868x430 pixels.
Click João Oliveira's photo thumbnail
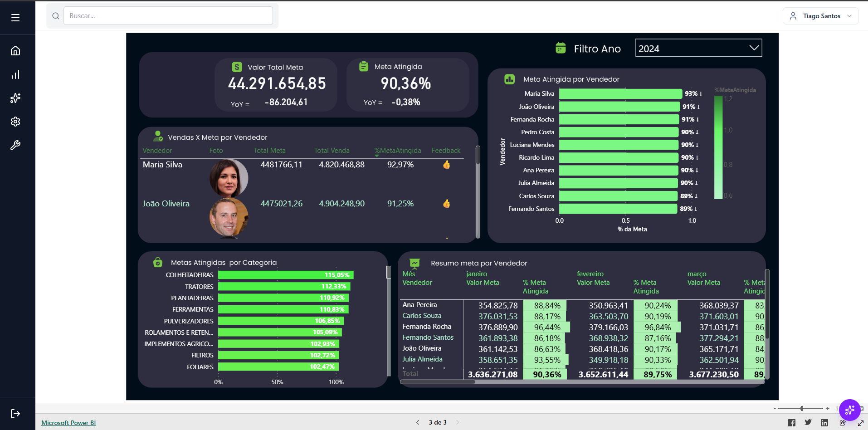tap(229, 218)
